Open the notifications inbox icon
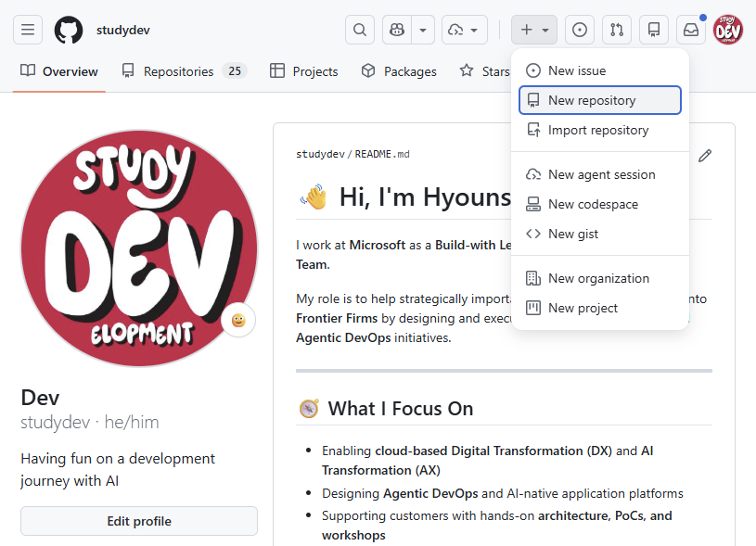 click(x=691, y=30)
